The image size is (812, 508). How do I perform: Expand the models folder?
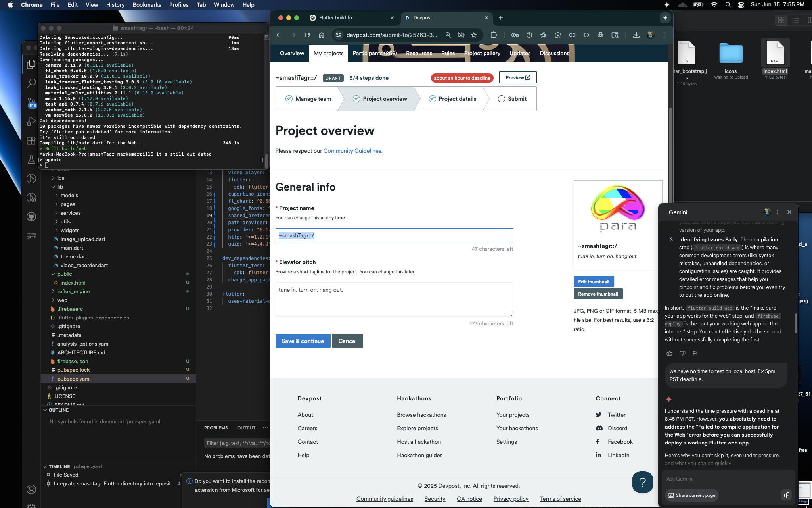pos(69,195)
